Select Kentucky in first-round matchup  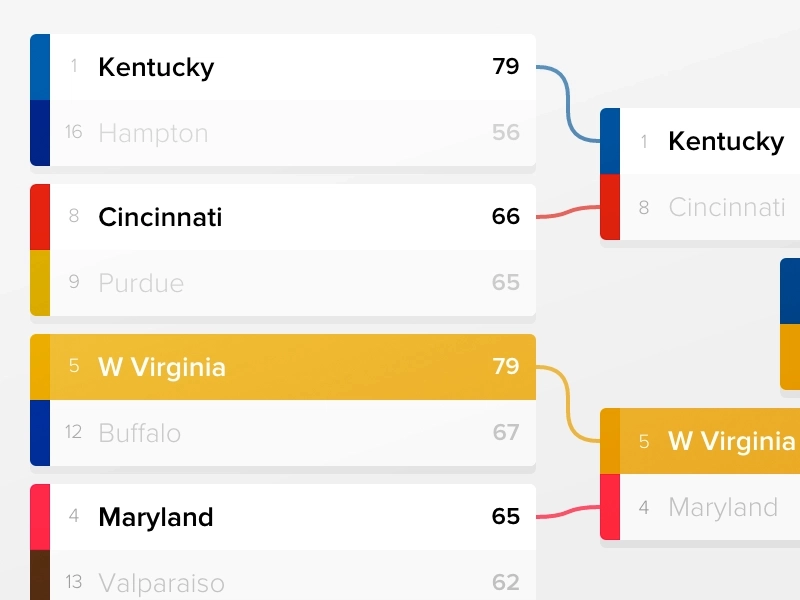pos(283,67)
